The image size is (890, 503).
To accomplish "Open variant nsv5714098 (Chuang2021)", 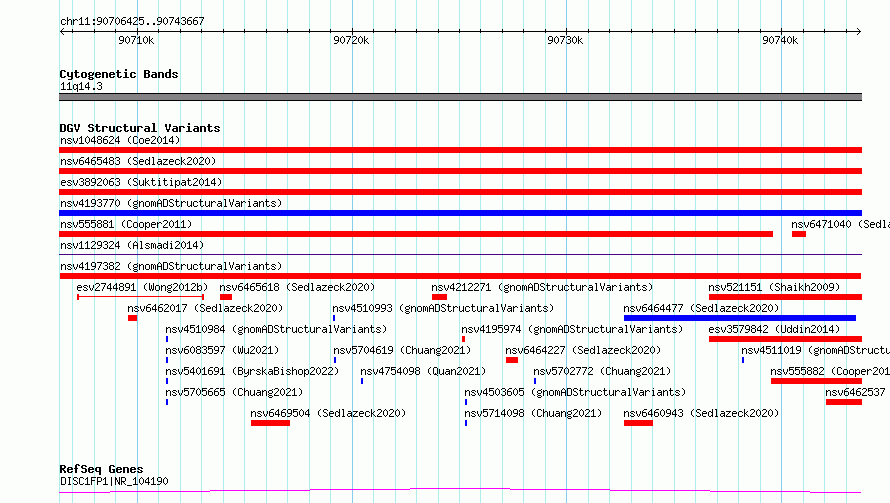I will coord(533,413).
